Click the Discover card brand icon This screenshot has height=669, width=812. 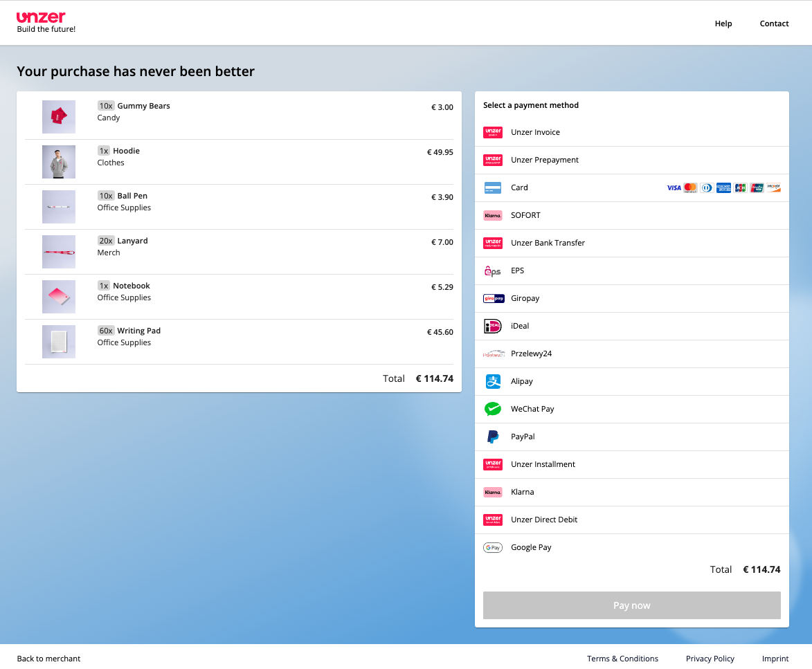tap(774, 187)
